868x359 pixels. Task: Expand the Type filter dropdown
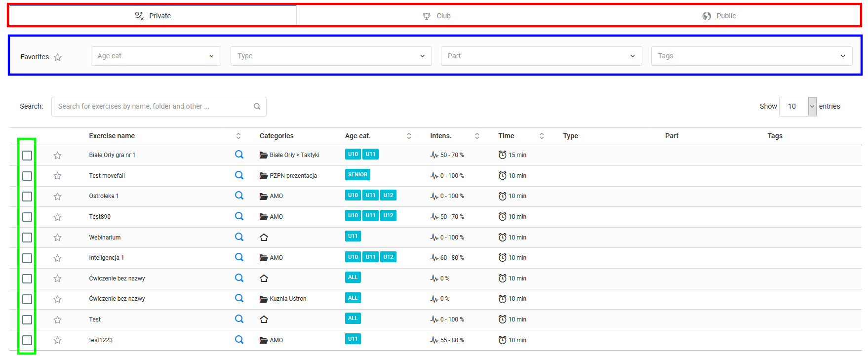[331, 56]
